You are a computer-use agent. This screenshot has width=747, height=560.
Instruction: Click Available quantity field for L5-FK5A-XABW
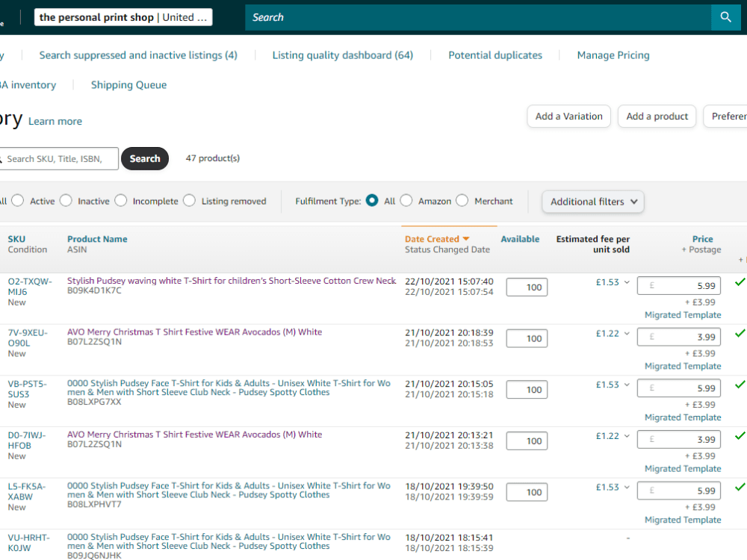pyautogui.click(x=527, y=492)
